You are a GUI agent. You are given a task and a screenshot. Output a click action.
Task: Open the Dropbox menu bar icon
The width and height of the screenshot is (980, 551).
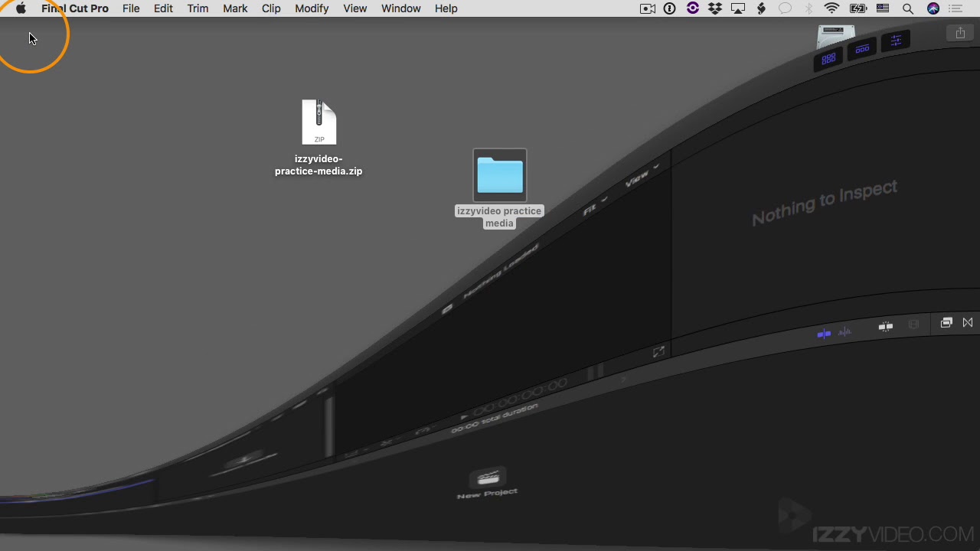(715, 8)
